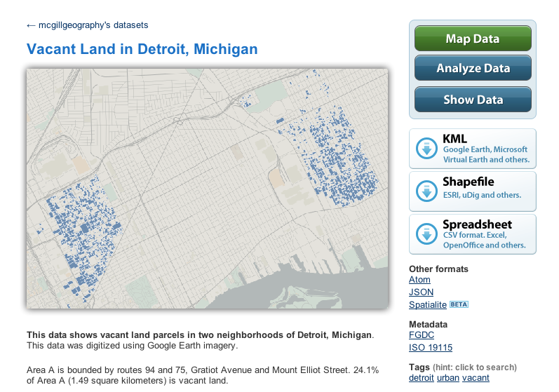Click the Shapefile title text
The width and height of the screenshot is (559, 392).
(x=469, y=182)
